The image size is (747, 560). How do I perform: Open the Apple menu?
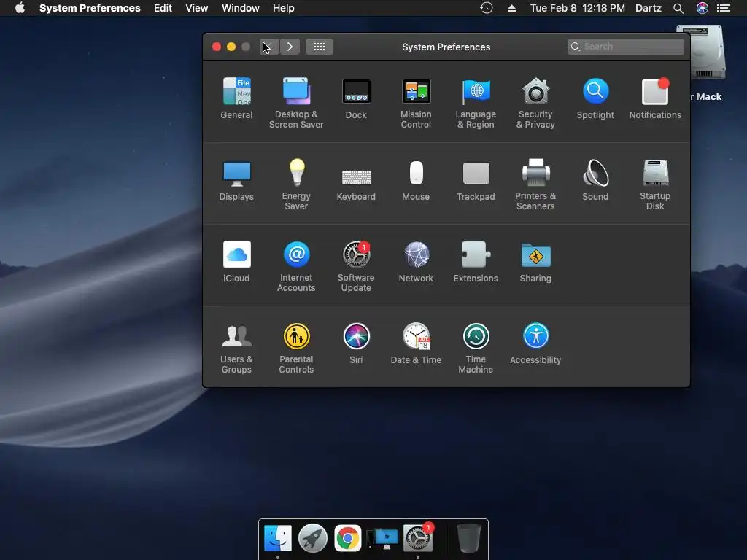pyautogui.click(x=20, y=8)
